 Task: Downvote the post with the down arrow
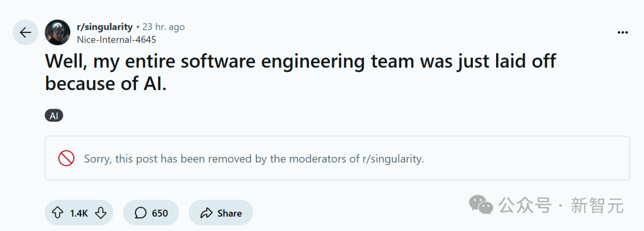point(101,212)
